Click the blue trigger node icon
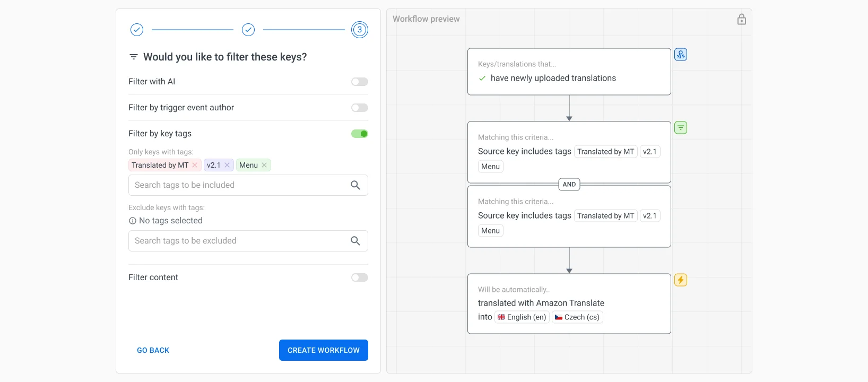 click(680, 55)
